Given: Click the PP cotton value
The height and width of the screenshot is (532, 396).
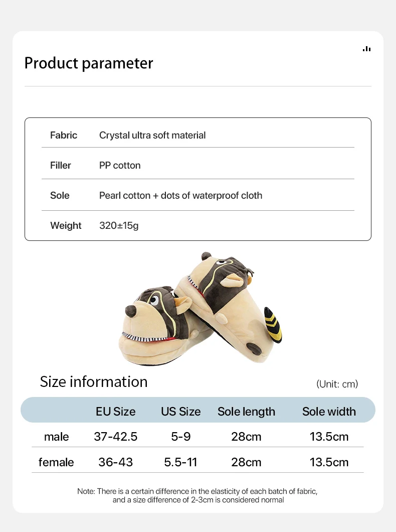Looking at the screenshot, I should (x=120, y=165).
